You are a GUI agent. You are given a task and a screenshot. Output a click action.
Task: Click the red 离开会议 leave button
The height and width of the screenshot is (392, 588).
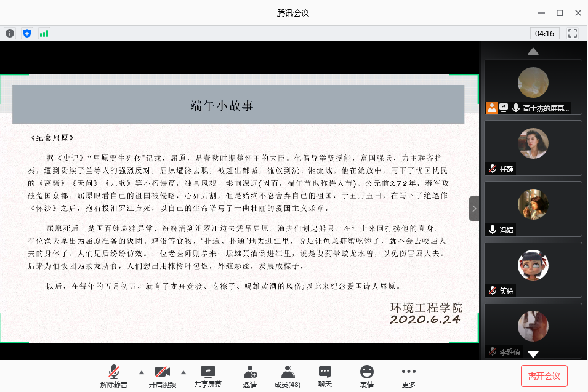coord(544,375)
